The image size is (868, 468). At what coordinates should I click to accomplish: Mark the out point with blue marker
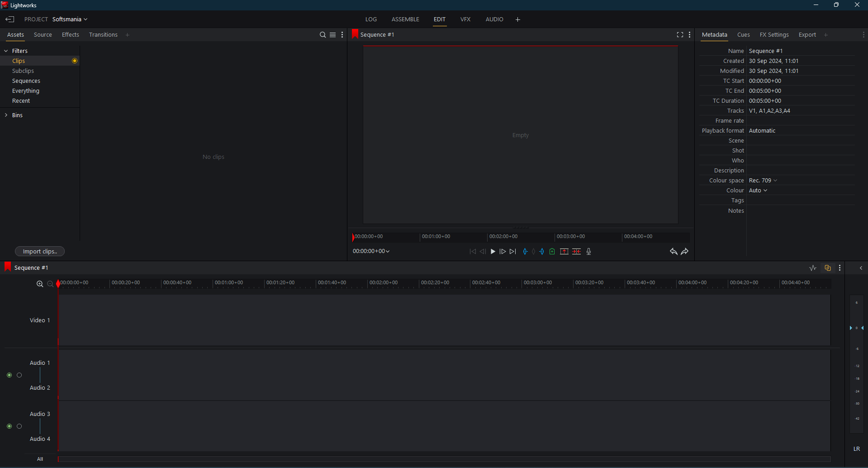[x=542, y=252]
